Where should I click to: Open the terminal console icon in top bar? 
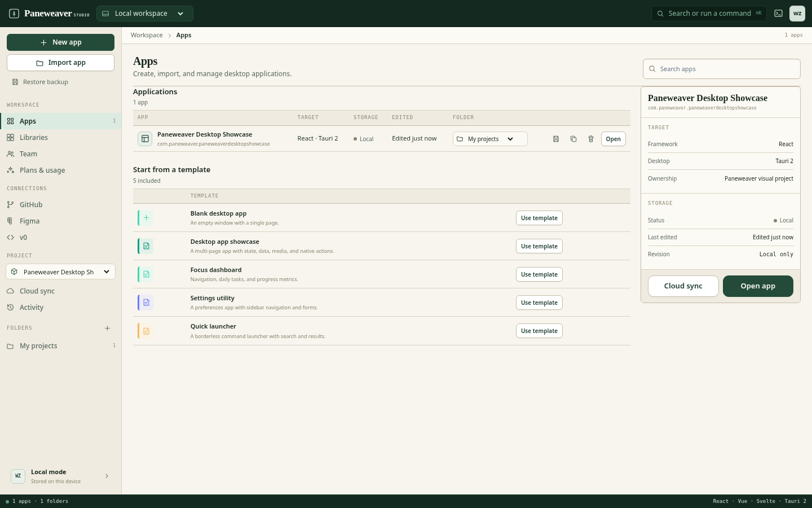click(x=778, y=14)
